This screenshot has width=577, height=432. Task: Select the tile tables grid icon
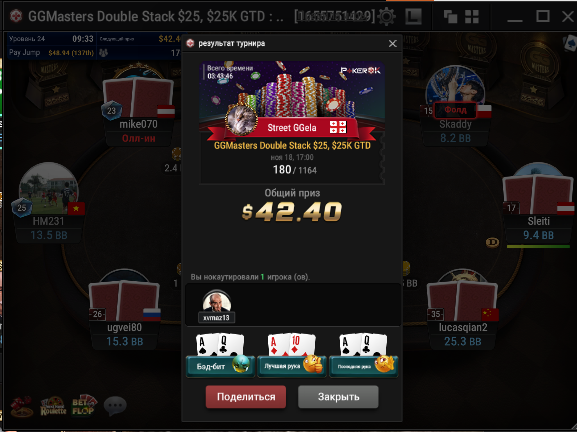pyautogui.click(x=472, y=17)
